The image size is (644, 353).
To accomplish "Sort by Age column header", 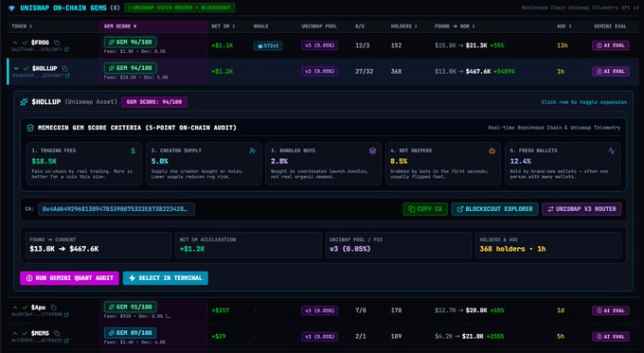I will tap(564, 26).
